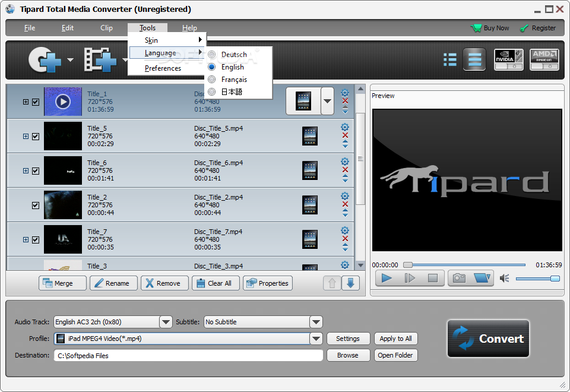Open Subtitle dropdown
The height and width of the screenshot is (392, 570).
click(316, 322)
